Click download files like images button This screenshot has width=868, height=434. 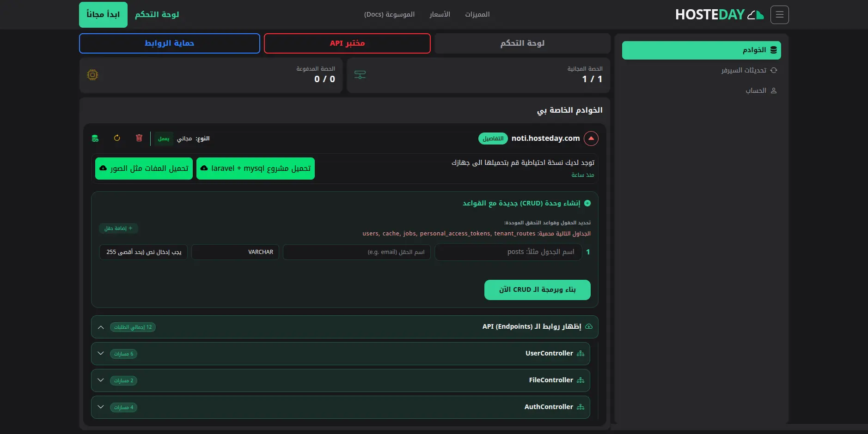(144, 169)
